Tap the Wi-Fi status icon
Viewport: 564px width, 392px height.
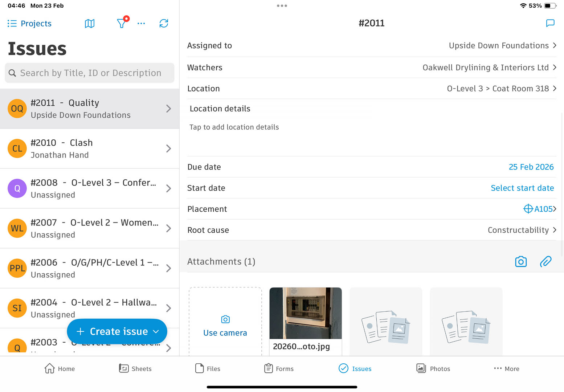click(523, 6)
